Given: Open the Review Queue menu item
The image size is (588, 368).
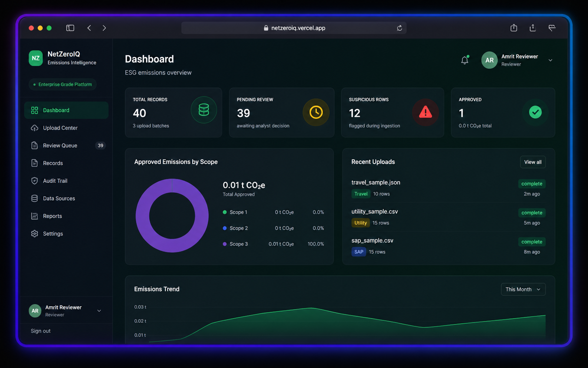Looking at the screenshot, I should [66, 145].
